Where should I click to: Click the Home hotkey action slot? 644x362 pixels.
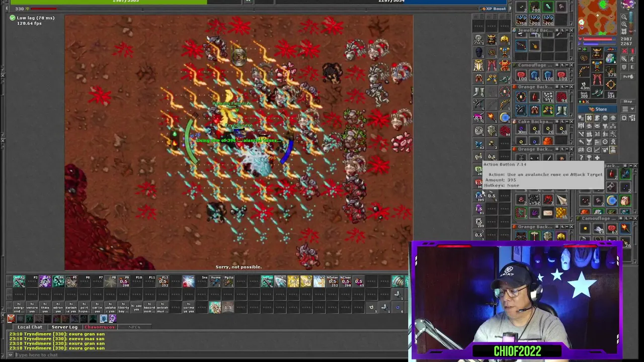215,281
